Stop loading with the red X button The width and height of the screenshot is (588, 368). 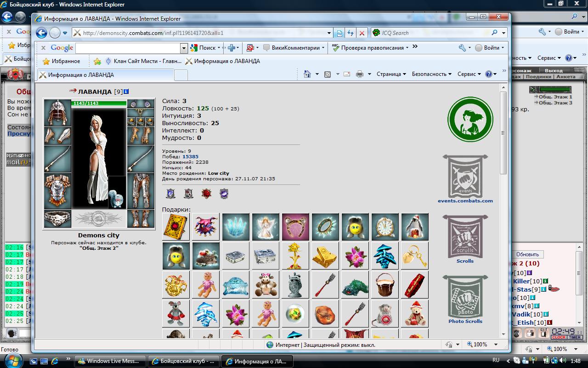pos(362,33)
